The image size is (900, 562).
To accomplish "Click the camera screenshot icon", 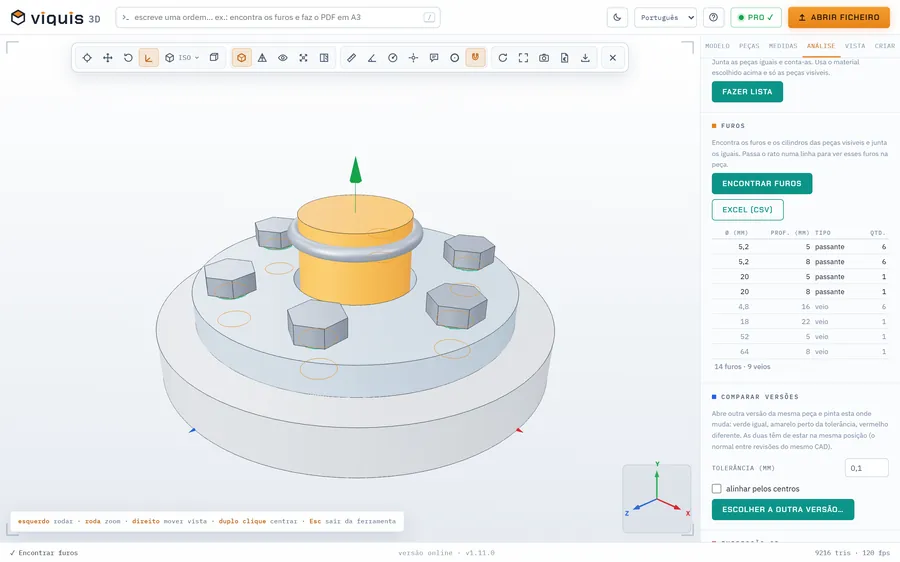I will tap(544, 57).
